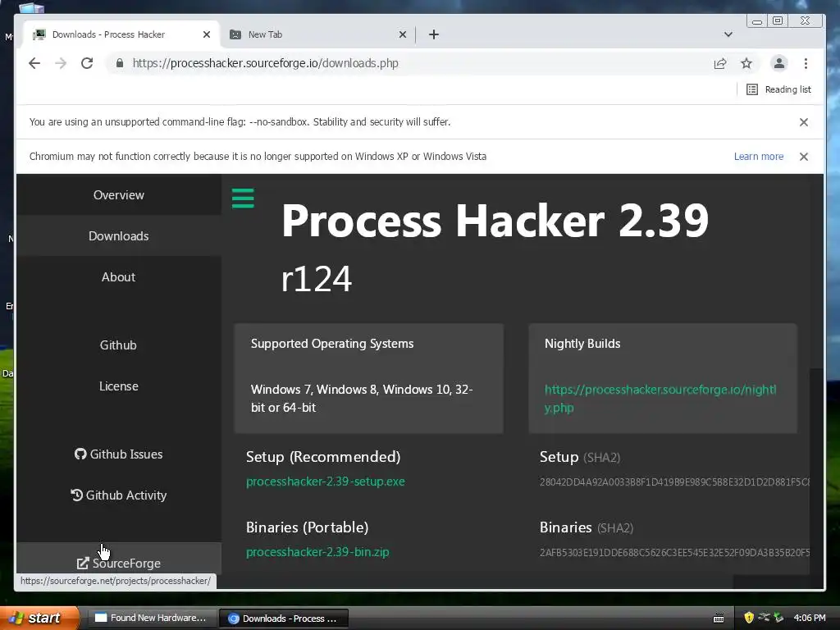Reload the page with the refresh icon

87,63
